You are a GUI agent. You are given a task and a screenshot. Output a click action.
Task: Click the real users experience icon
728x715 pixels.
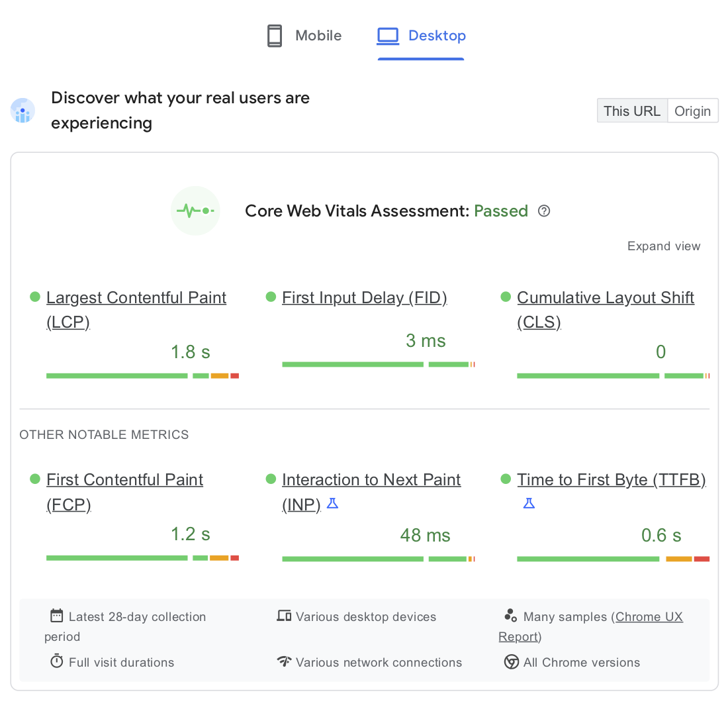[x=23, y=111]
